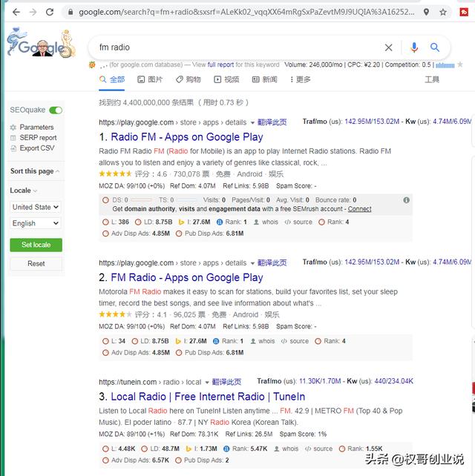Go back with browser back arrow
The width and height of the screenshot is (475, 476).
[x=16, y=12]
